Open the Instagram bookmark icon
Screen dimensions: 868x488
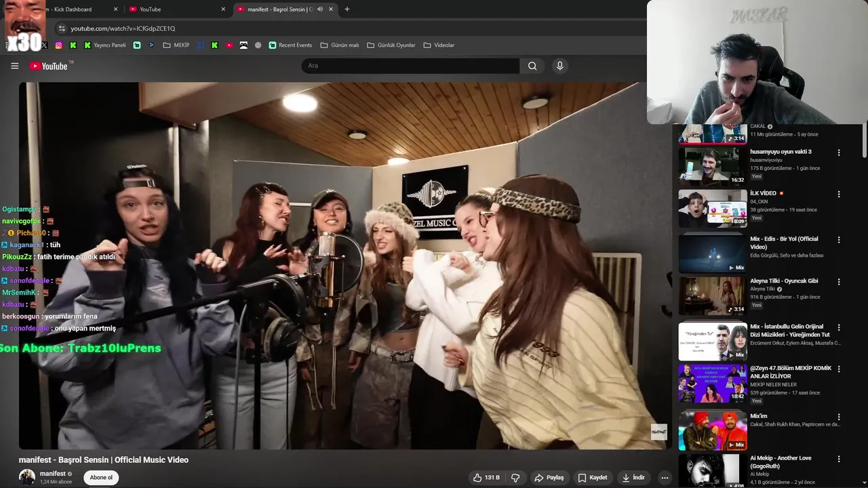58,45
